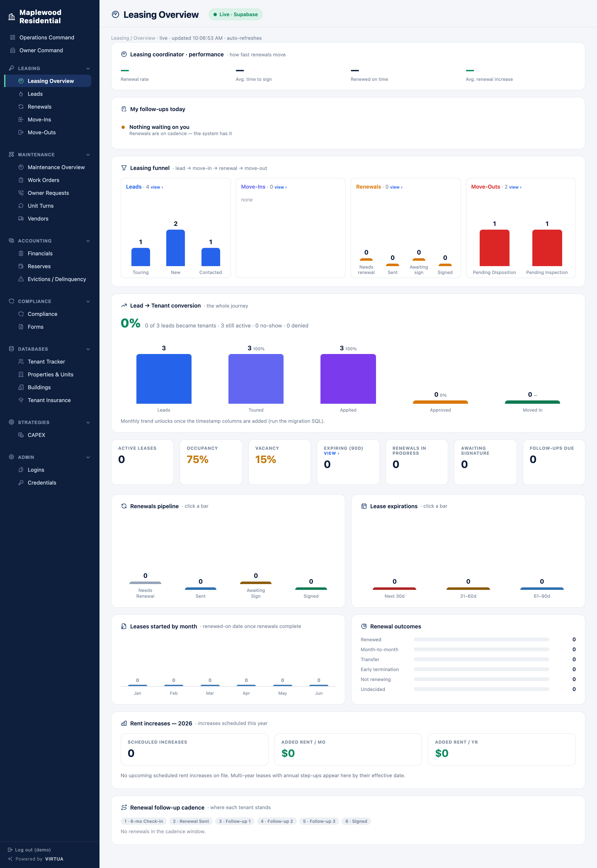Screen dimensions: 597x868
Task: Click the CAPEX coins icon
Action: [21, 435]
